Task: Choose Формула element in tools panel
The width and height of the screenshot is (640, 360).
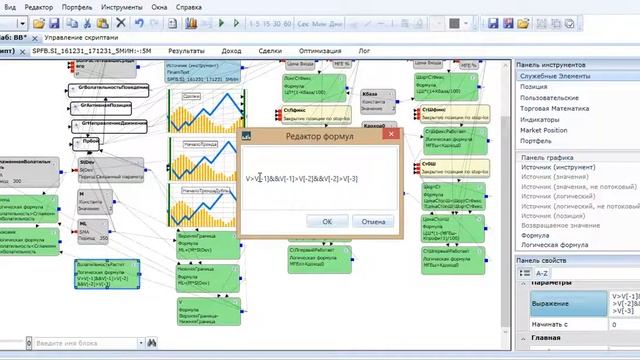Action: pos(535,236)
